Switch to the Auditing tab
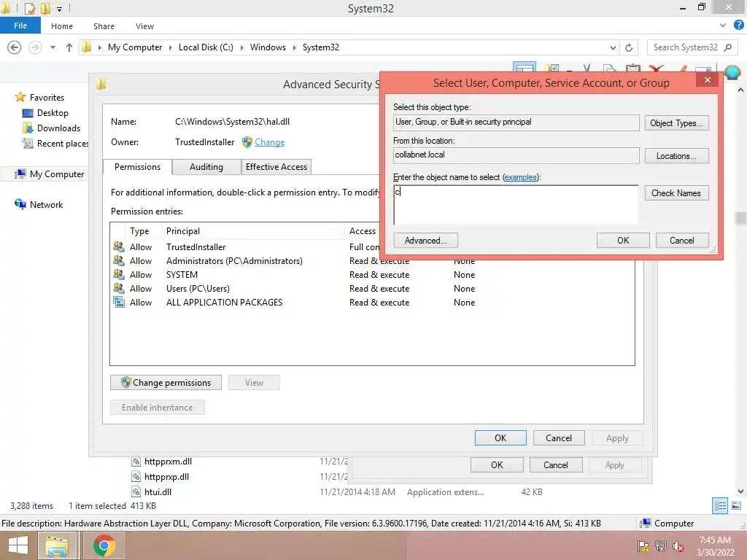 (206, 167)
